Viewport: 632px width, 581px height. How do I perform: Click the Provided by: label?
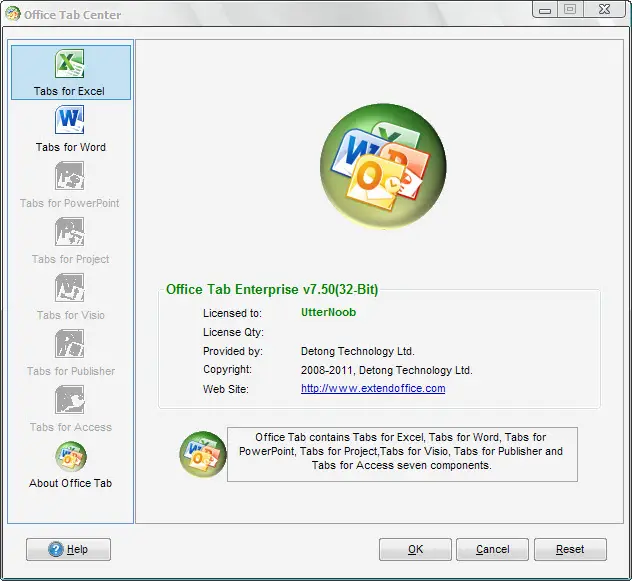pos(233,351)
